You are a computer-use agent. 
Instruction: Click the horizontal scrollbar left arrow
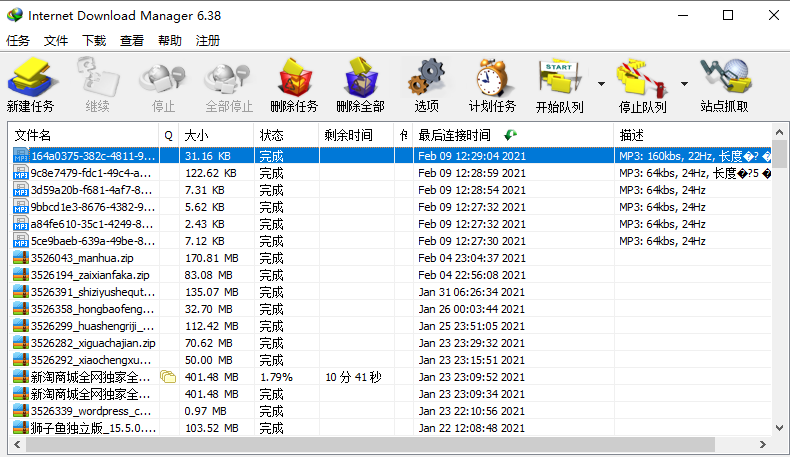click(x=17, y=444)
